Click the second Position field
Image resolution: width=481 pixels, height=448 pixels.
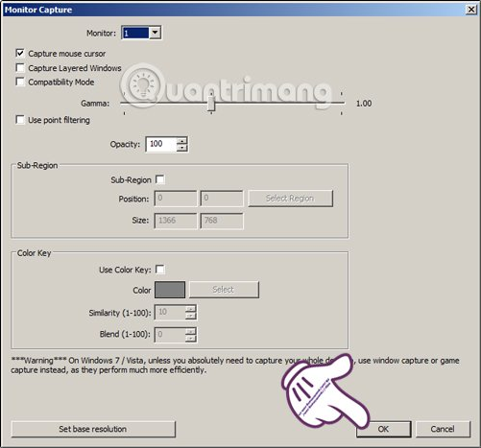point(222,199)
